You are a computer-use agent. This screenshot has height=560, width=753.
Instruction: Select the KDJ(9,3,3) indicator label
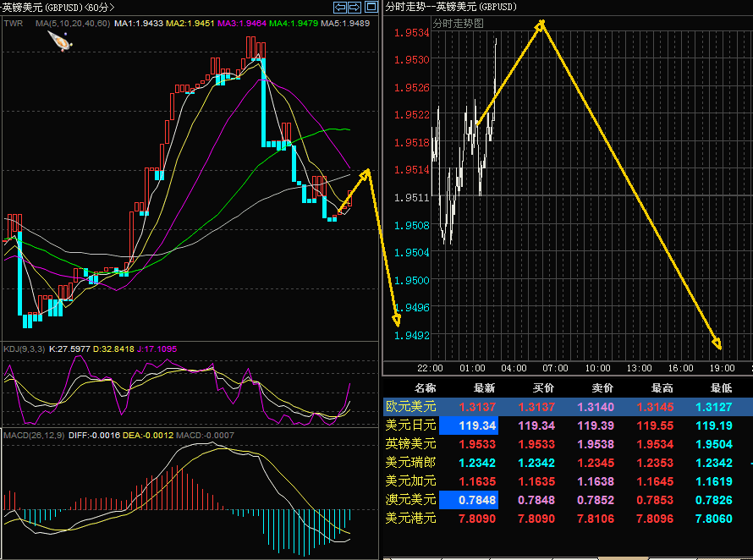[x=25, y=349]
